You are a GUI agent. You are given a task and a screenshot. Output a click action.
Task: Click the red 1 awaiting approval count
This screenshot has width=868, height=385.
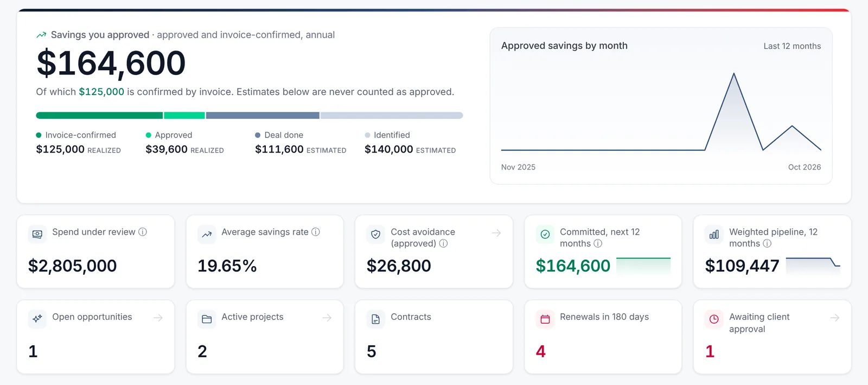point(710,352)
